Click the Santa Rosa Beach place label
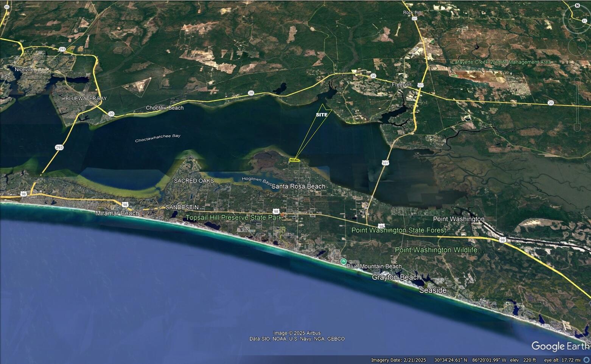The height and width of the screenshot is (364, 591). pyautogui.click(x=298, y=186)
